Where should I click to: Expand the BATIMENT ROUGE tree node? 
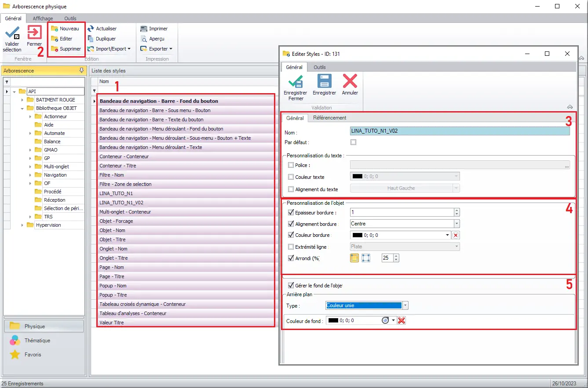[x=22, y=100]
